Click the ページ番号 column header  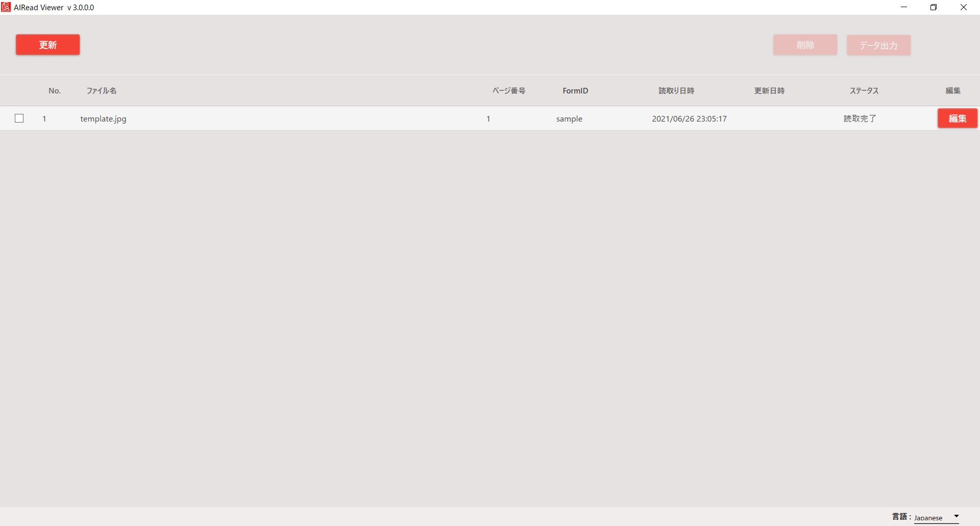(x=509, y=90)
